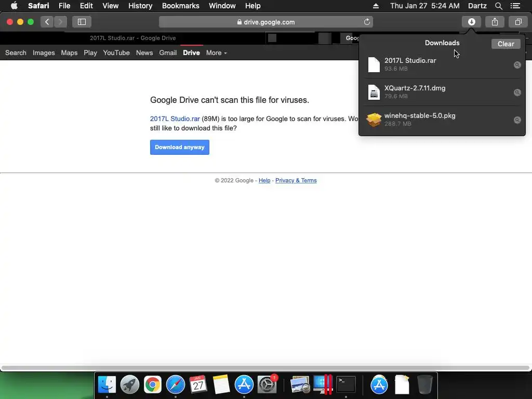Click the XQuartz disk image file icon
The image size is (532, 399).
(374, 92)
